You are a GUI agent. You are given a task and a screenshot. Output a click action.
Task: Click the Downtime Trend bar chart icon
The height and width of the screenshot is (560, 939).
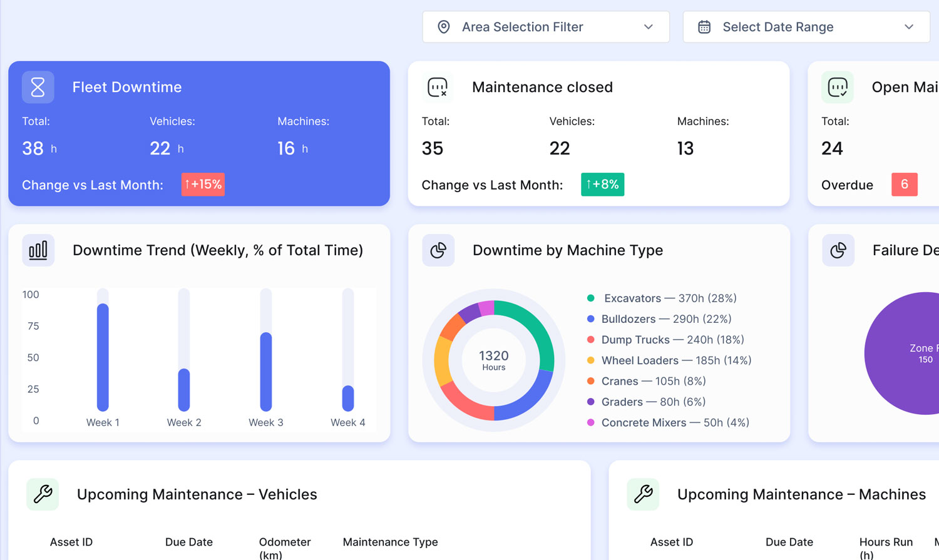pos(38,250)
